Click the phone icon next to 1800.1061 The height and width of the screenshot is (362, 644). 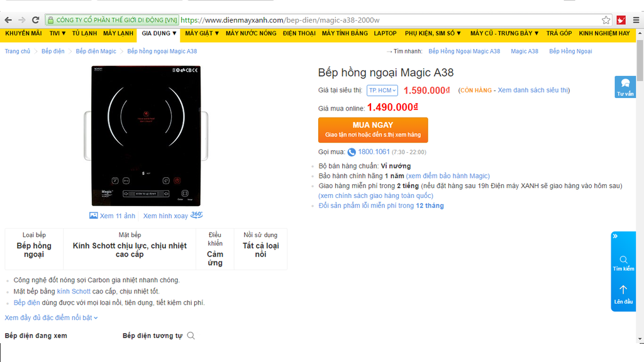352,152
